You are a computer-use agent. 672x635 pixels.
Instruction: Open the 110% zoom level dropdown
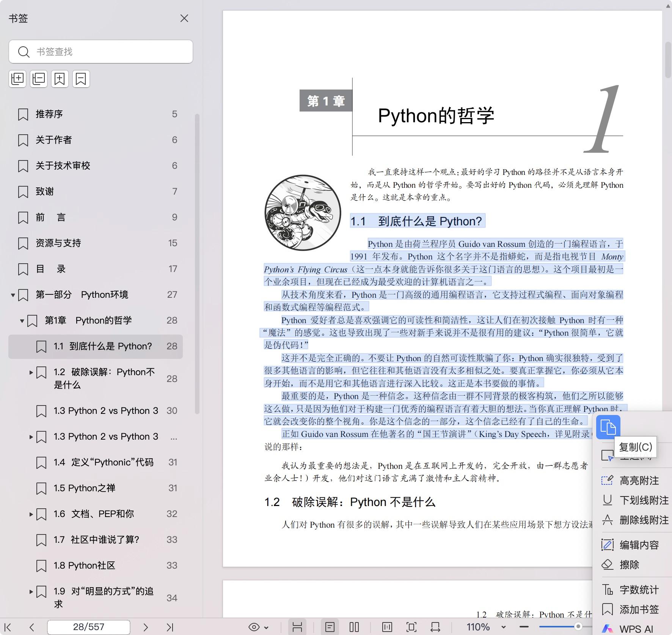click(x=503, y=627)
